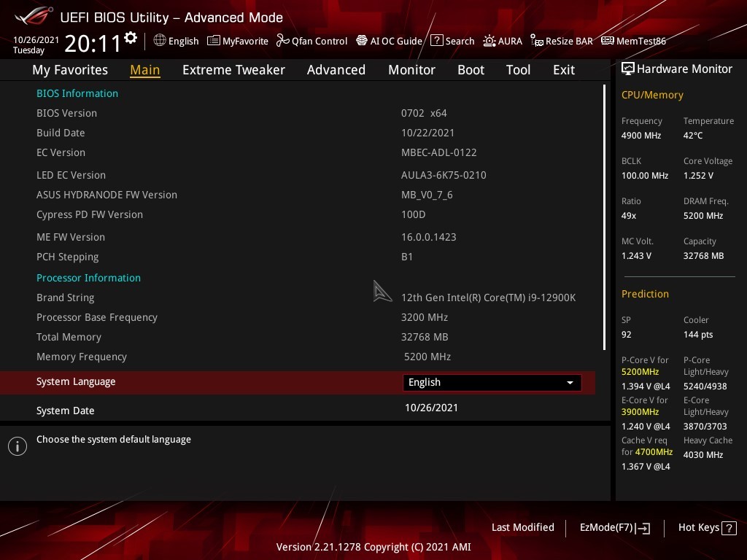The height and width of the screenshot is (560, 747).
Task: Open the System Language dropdown
Action: (492, 382)
